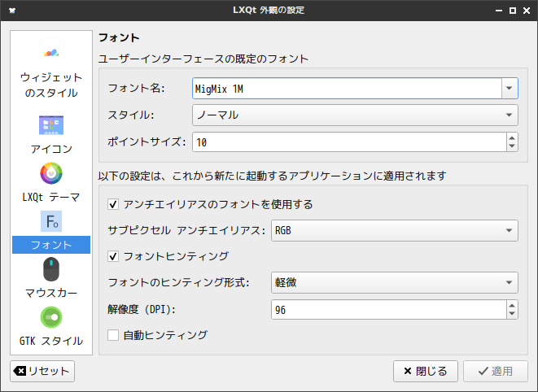Expand サブピクセル アンチエイリアス RGB dropdown
This screenshot has width=538, height=392.
[510, 231]
